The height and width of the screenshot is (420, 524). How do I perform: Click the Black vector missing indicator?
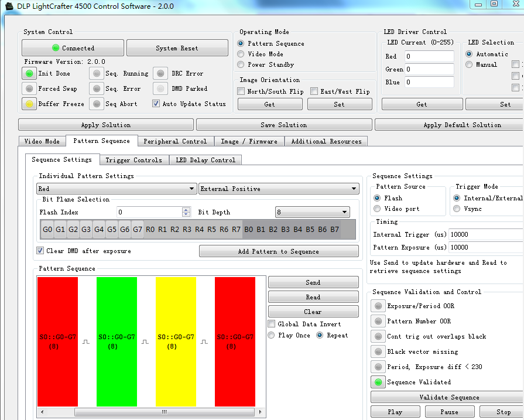coord(378,351)
